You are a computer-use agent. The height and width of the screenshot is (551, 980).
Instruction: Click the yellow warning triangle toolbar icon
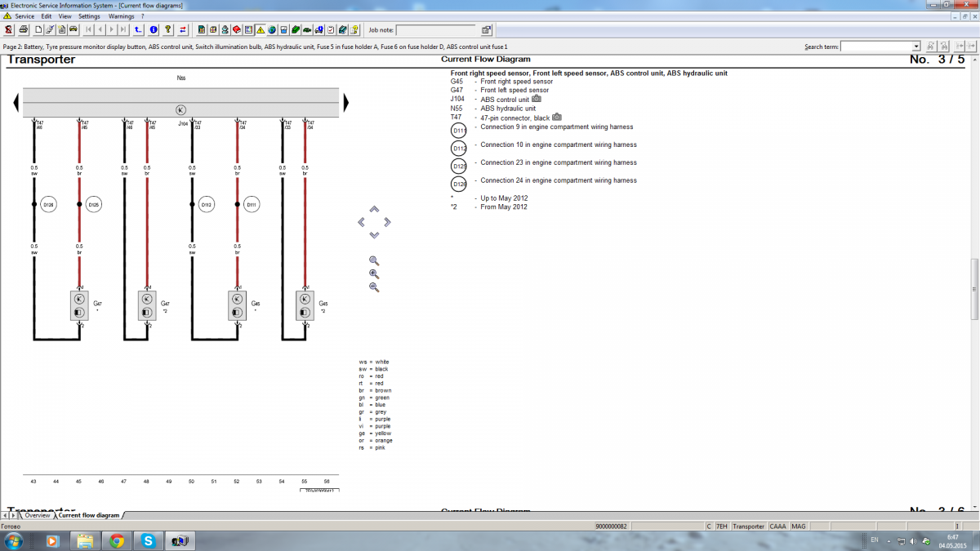click(x=261, y=30)
